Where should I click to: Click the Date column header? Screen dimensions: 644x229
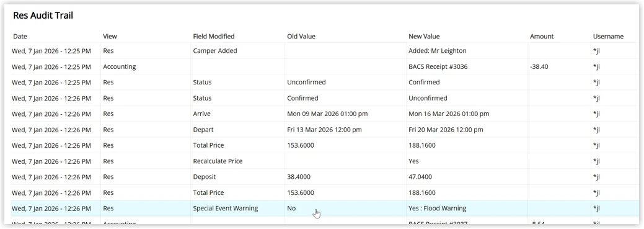tap(20, 36)
